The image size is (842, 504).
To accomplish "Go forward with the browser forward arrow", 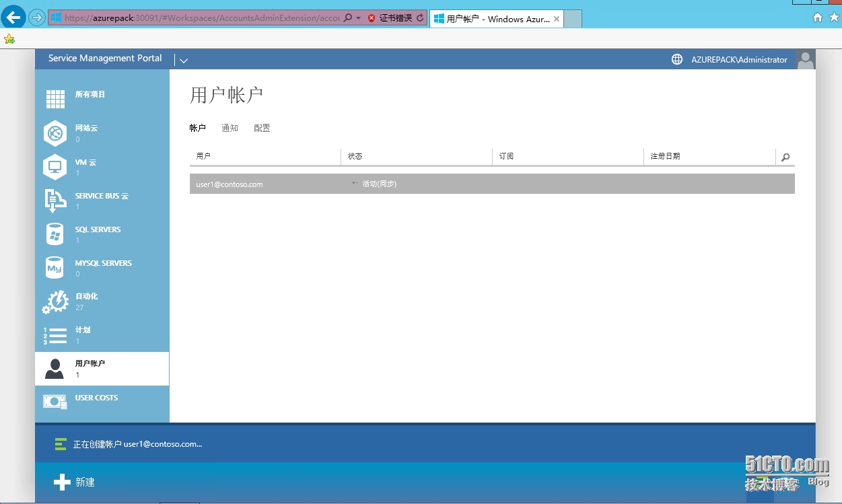I will (37, 17).
